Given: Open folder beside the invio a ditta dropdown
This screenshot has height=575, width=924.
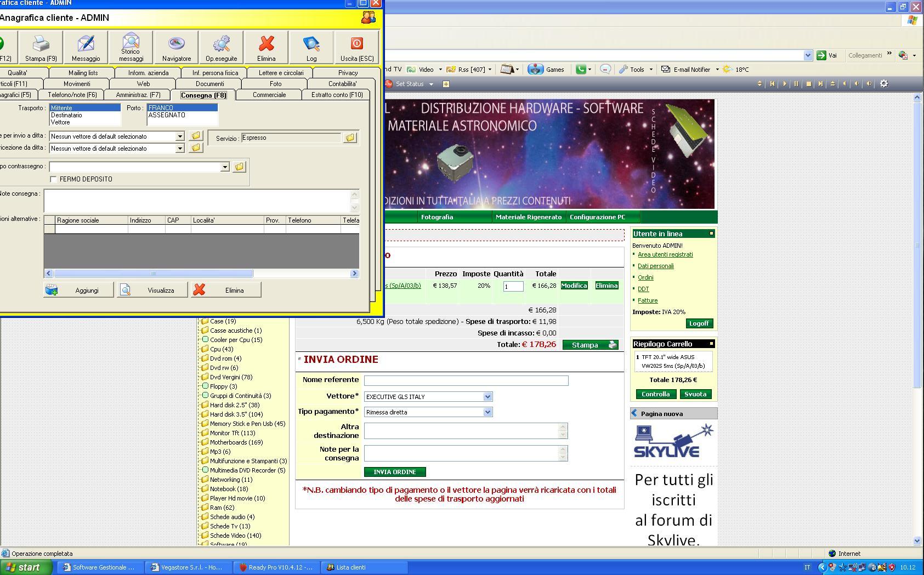Looking at the screenshot, I should tap(196, 135).
